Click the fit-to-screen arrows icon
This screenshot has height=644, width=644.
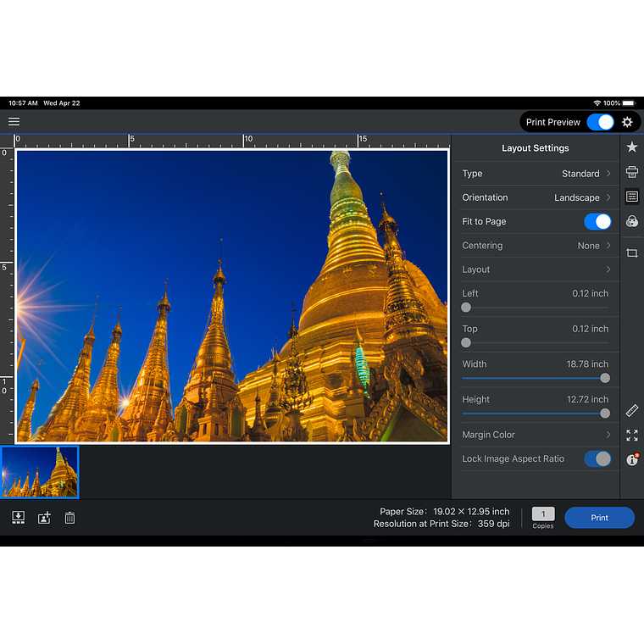tap(631, 436)
